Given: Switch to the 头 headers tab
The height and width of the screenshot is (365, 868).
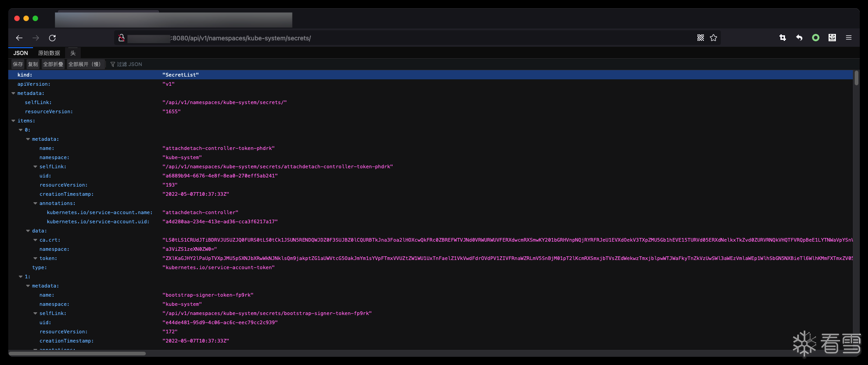Looking at the screenshot, I should coord(73,53).
